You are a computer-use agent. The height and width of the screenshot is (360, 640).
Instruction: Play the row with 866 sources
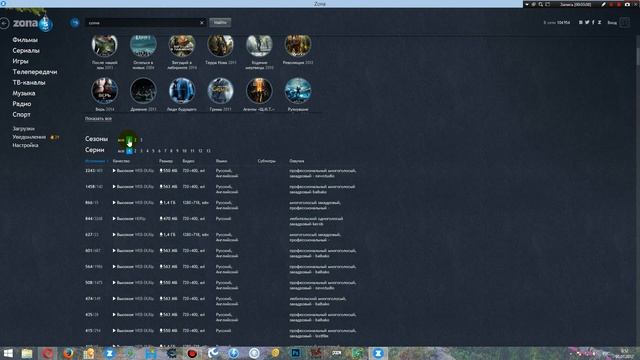114,202
